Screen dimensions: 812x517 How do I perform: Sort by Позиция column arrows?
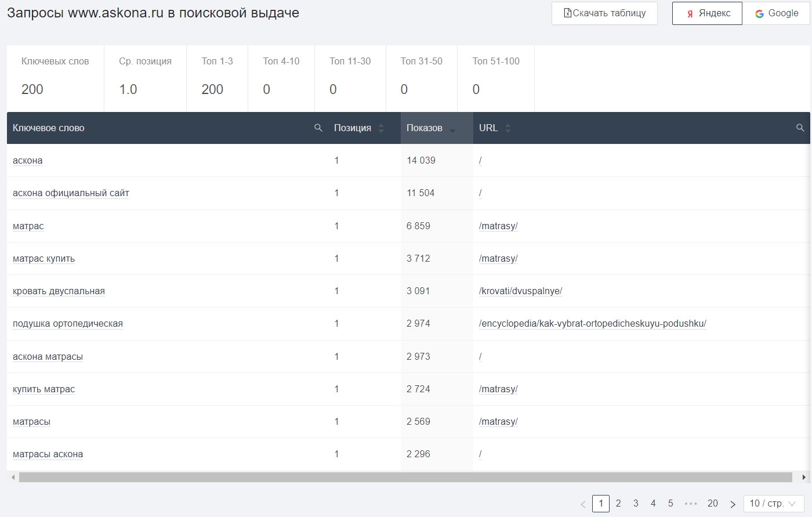(x=381, y=128)
